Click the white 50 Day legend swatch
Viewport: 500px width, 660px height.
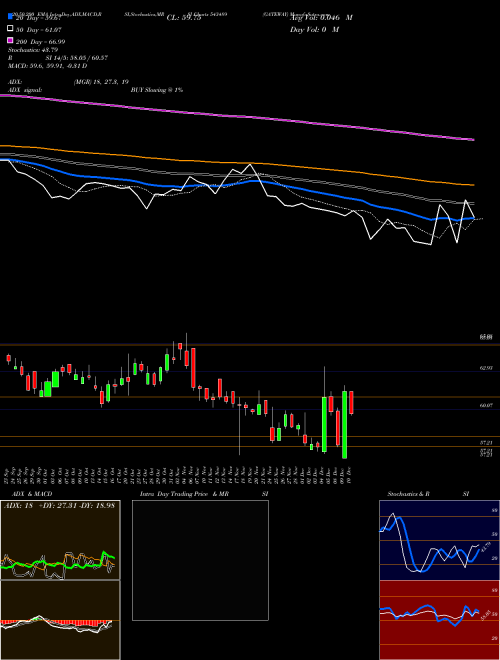[10, 29]
